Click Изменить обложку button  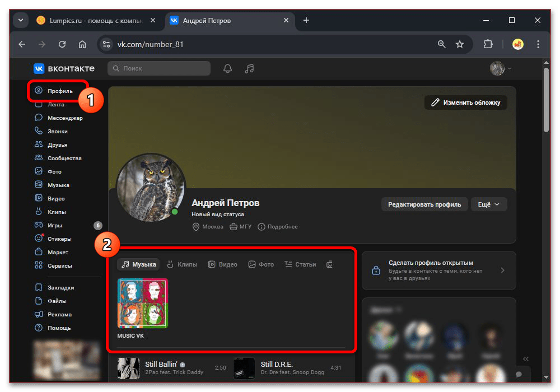[x=466, y=102]
